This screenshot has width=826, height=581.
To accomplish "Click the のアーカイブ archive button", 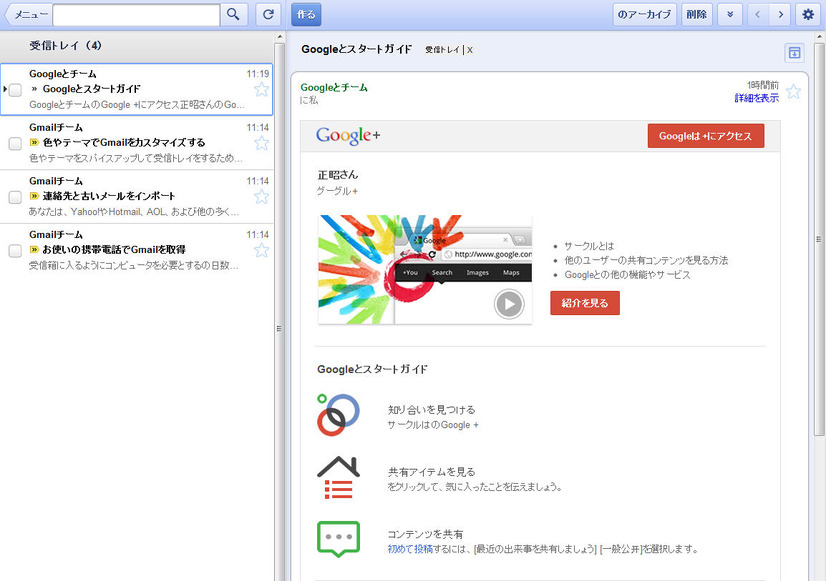I will [644, 14].
